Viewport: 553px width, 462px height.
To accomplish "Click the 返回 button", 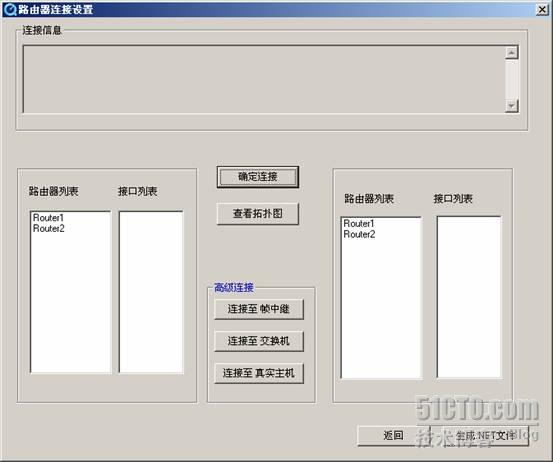I will coord(393,436).
